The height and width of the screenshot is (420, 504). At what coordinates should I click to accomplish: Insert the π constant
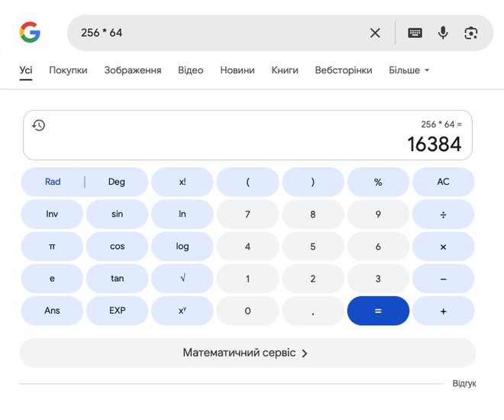(52, 247)
